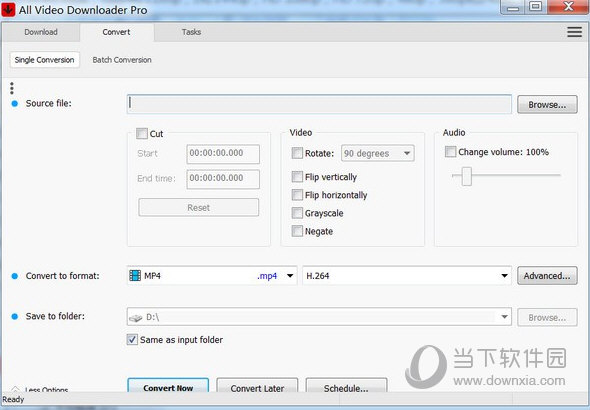Click the drive icon in Save to folder
Image resolution: width=590 pixels, height=410 pixels.
pos(135,318)
